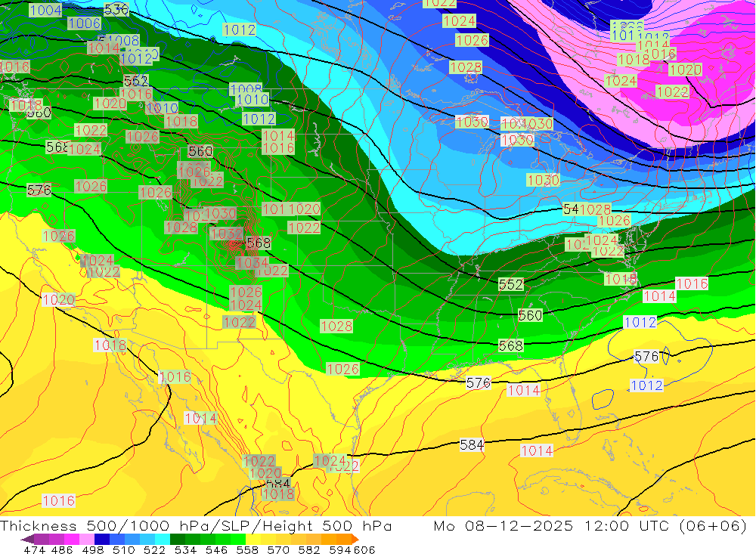Viewport: 756px width, 554px height.
Task: Click the legend value 534
Action: [185, 549]
